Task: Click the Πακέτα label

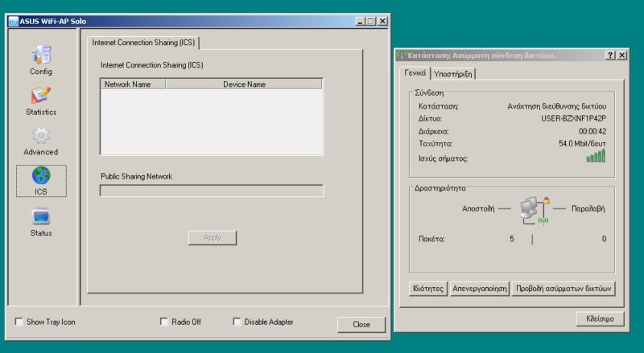Action: pyautogui.click(x=431, y=239)
